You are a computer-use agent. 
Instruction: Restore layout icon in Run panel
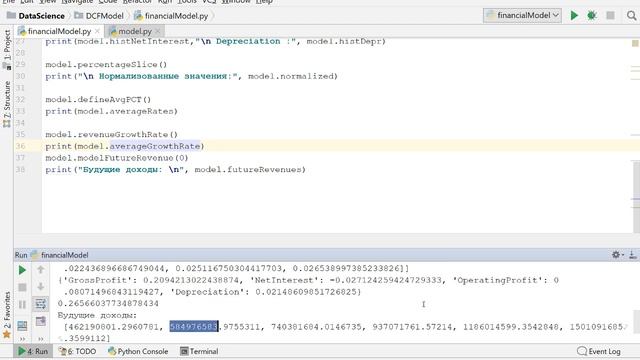coord(22,325)
